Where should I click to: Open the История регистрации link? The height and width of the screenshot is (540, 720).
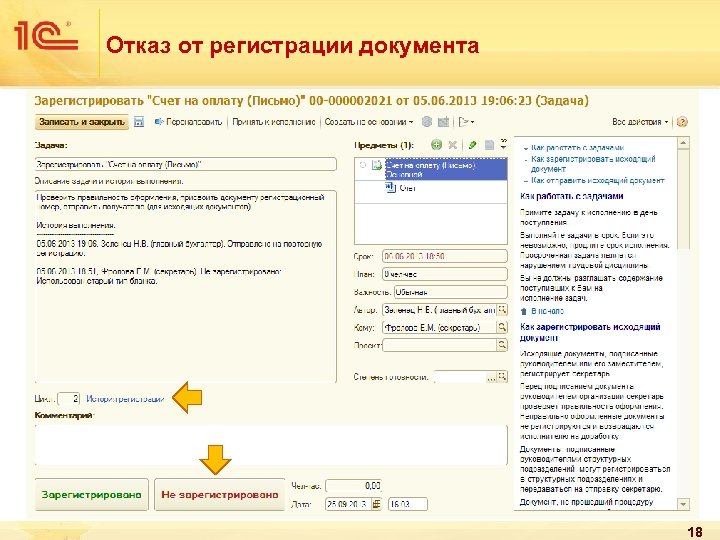click(125, 399)
